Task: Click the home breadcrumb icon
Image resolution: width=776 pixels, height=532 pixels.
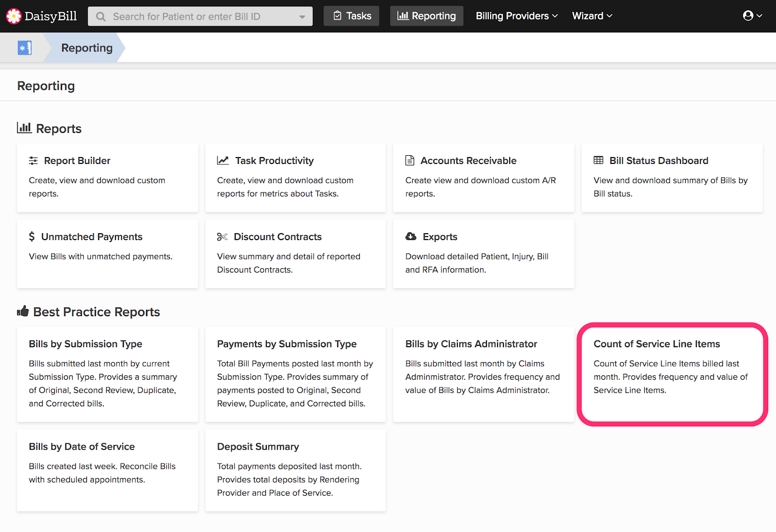Action: tap(25, 48)
